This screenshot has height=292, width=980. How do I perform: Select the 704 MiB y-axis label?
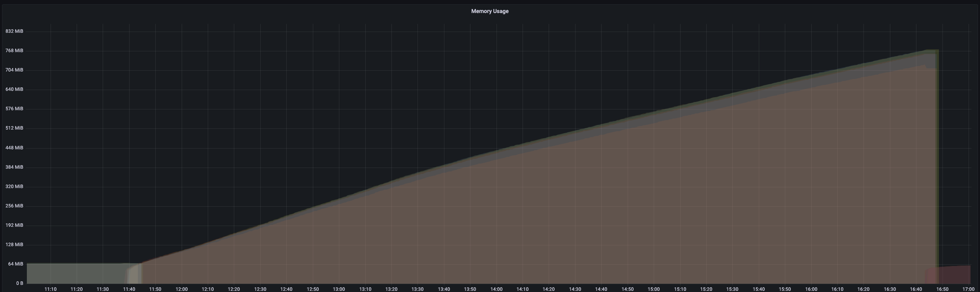point(14,70)
